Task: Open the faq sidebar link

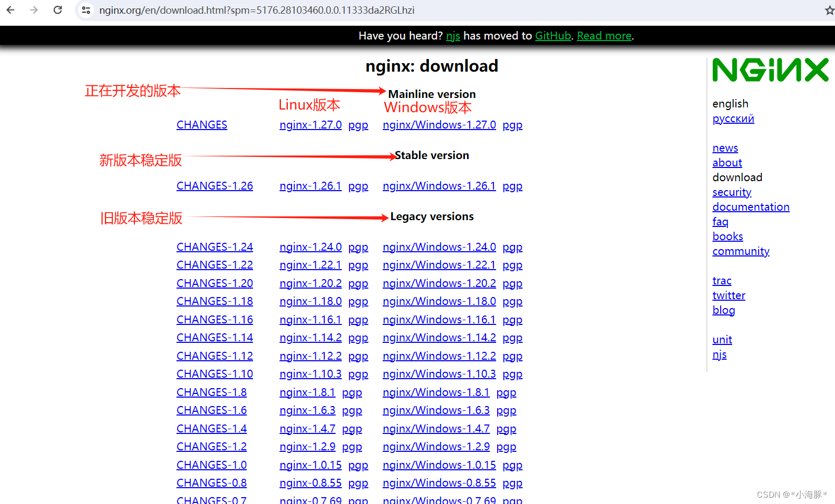Action: [720, 222]
